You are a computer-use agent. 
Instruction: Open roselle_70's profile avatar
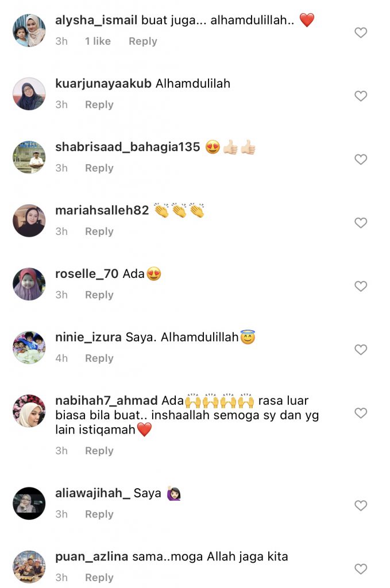pyautogui.click(x=29, y=284)
